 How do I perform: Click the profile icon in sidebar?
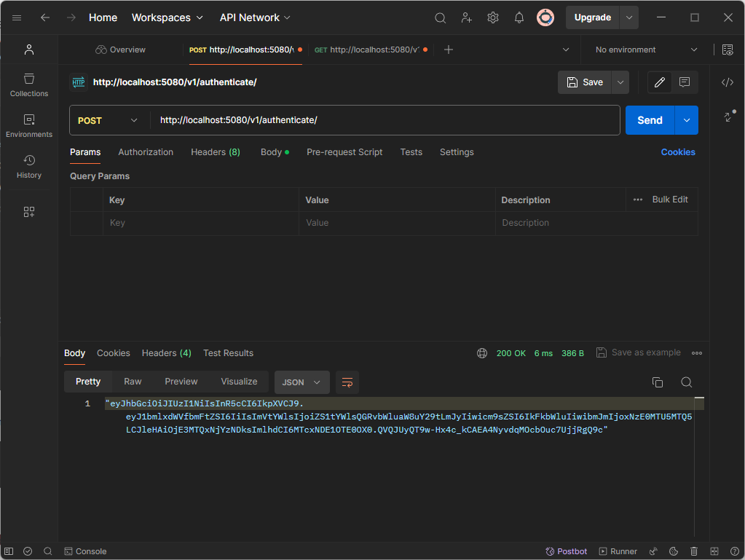click(x=29, y=50)
